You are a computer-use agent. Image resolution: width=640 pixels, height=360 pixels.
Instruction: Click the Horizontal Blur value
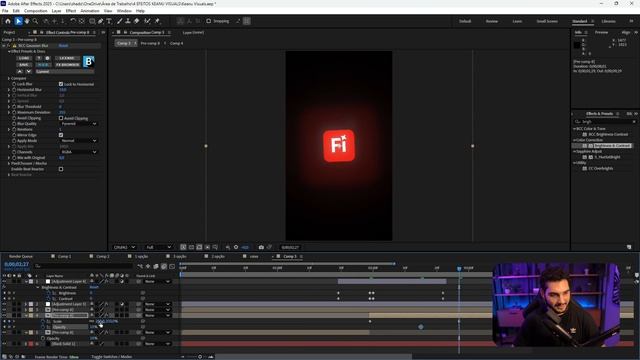[x=62, y=89]
